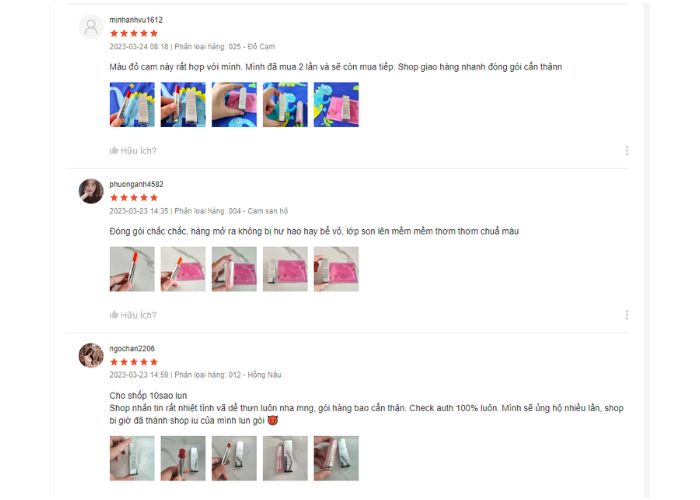View first orange lipstick photo by phuonganh4582
The height and width of the screenshot is (500, 700).
pyautogui.click(x=132, y=269)
